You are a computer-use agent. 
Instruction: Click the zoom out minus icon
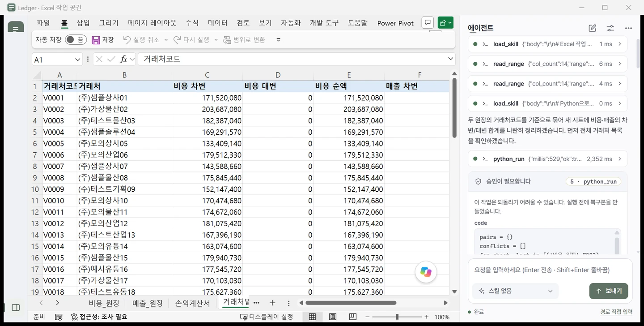[368, 317]
